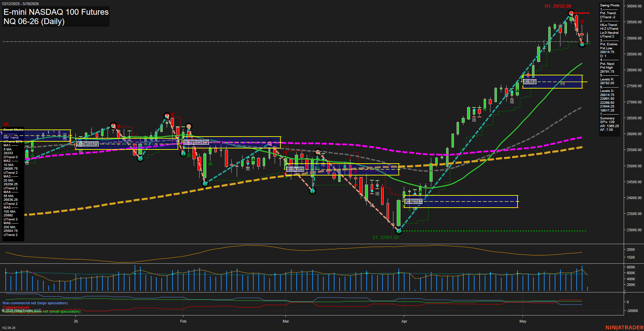Select the Non-commercial net legend entry
The image size is (644, 331).
[x=35, y=303]
